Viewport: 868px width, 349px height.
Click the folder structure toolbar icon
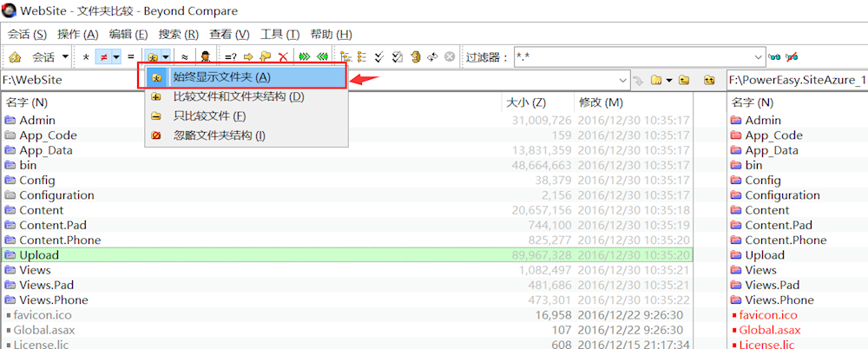[152, 56]
